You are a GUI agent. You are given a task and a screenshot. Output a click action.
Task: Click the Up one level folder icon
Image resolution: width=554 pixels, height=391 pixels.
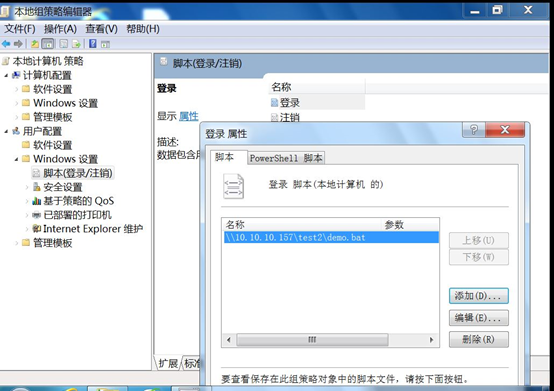[x=35, y=44]
